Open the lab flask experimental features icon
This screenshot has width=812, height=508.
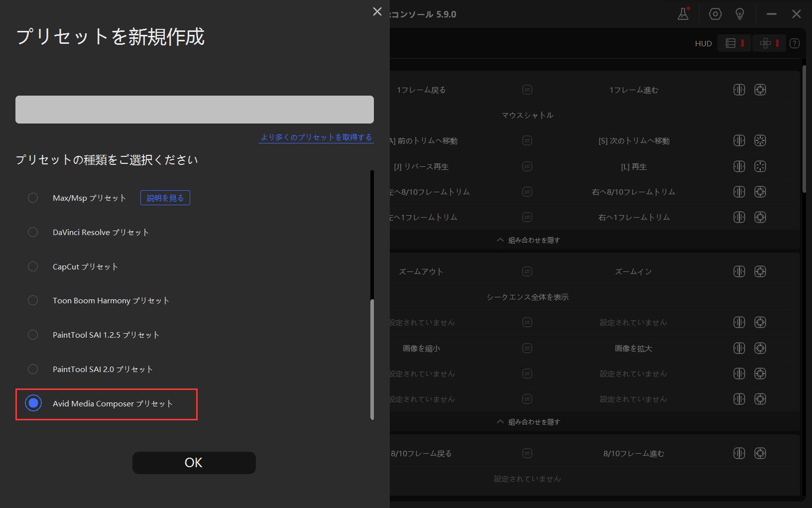tap(683, 14)
